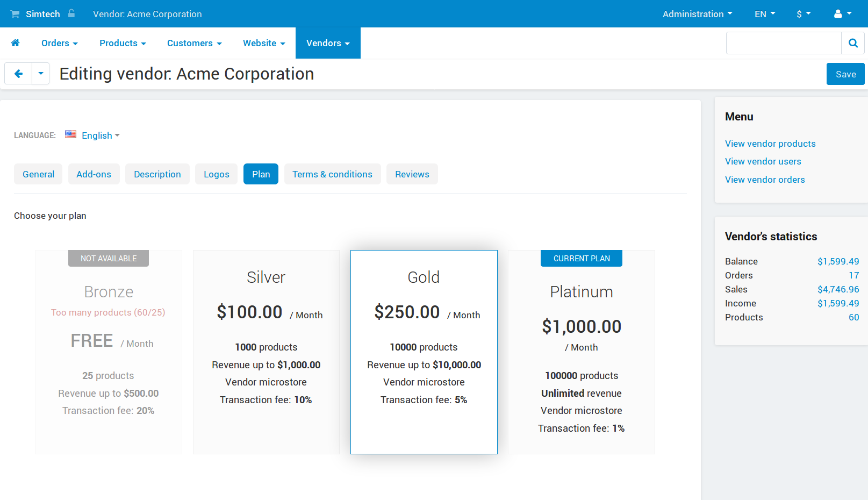Click the shopping cart icon beside Simtech
This screenshot has height=500, width=868.
coord(15,14)
